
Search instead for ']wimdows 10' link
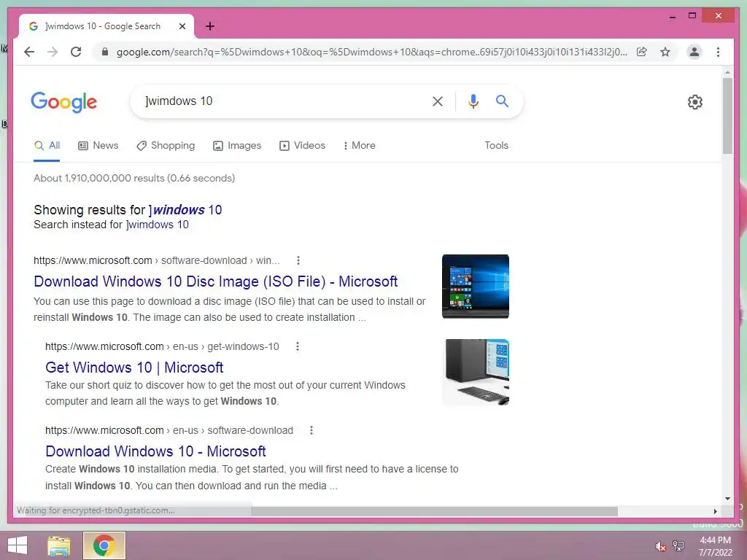(158, 225)
